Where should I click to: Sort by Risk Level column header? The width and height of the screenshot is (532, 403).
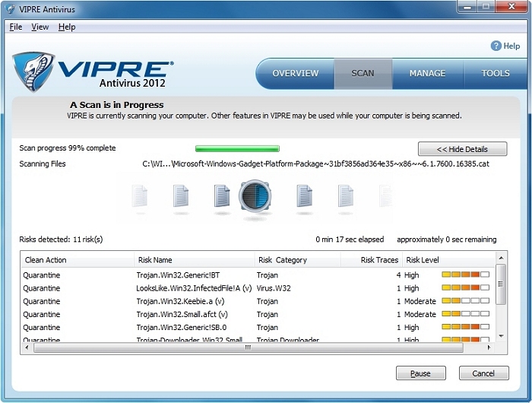point(448,260)
